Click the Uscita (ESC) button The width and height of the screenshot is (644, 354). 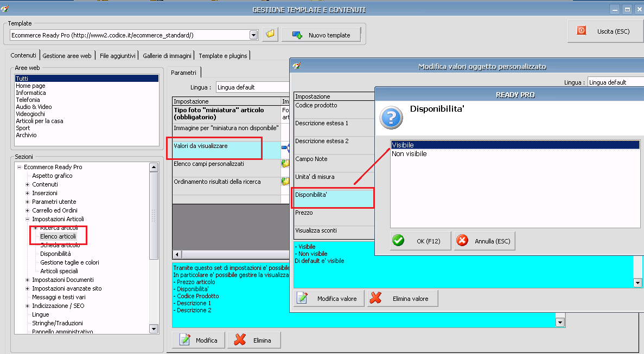click(x=605, y=31)
